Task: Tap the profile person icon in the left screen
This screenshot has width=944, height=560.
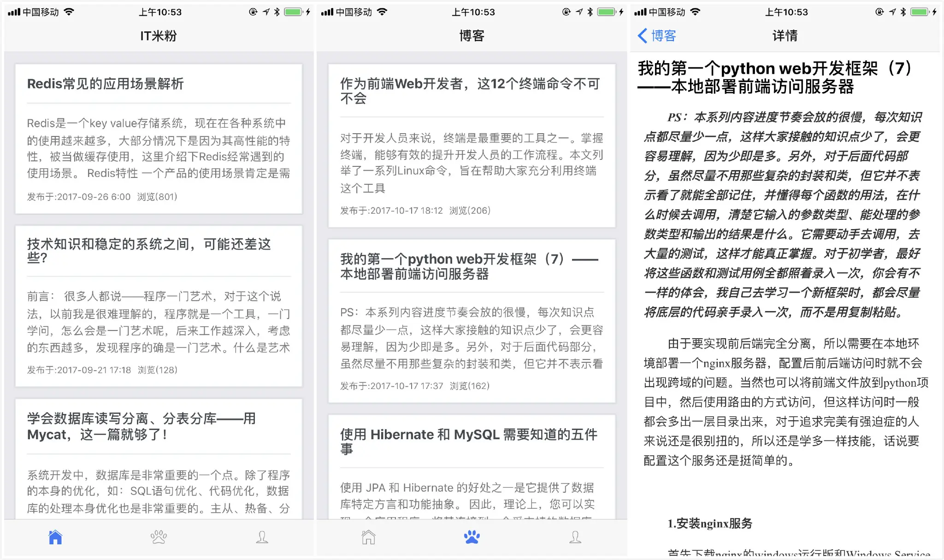Action: point(262,537)
